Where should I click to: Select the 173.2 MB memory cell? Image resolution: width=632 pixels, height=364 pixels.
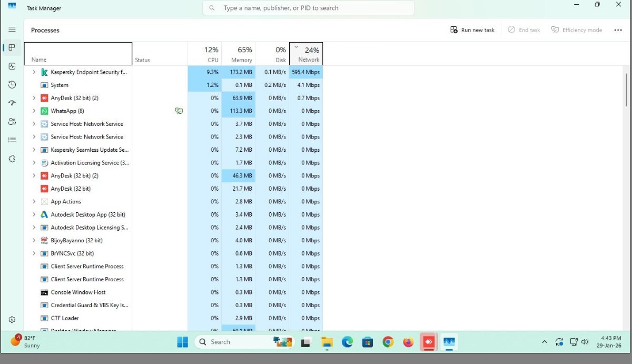point(238,72)
